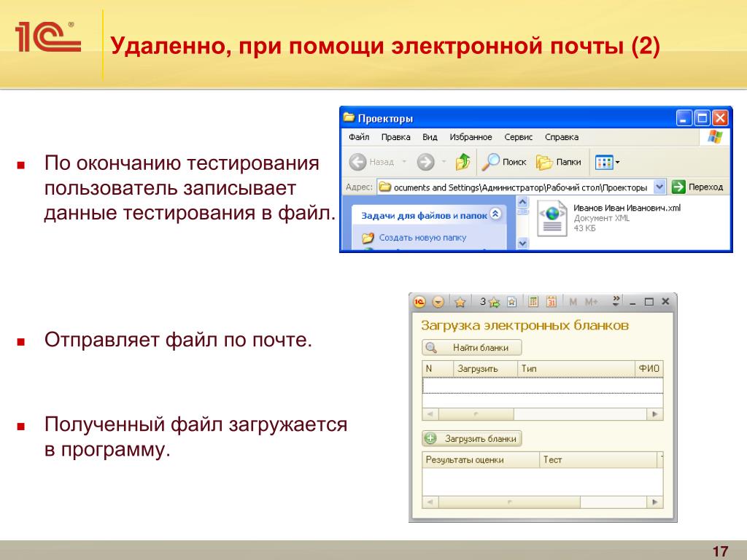Click the green Переход go button
The height and width of the screenshot is (560, 747).
pyautogui.click(x=678, y=187)
